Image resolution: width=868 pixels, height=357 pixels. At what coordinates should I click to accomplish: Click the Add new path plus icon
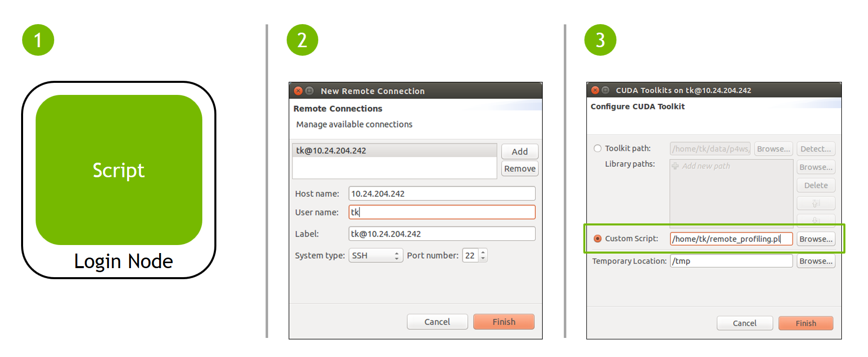pos(675,166)
